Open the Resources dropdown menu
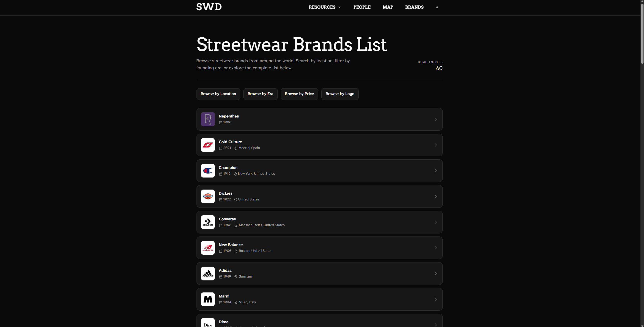Image resolution: width=644 pixels, height=327 pixels. (324, 7)
